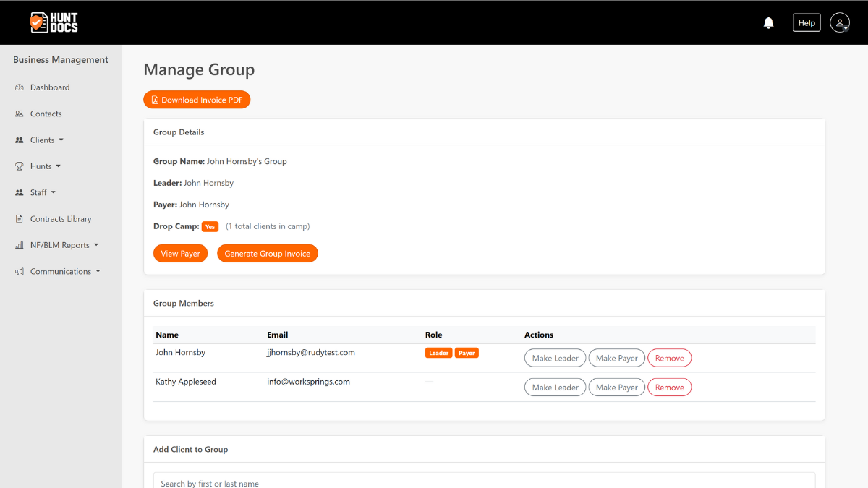Open the user profile avatar menu

pos(839,23)
